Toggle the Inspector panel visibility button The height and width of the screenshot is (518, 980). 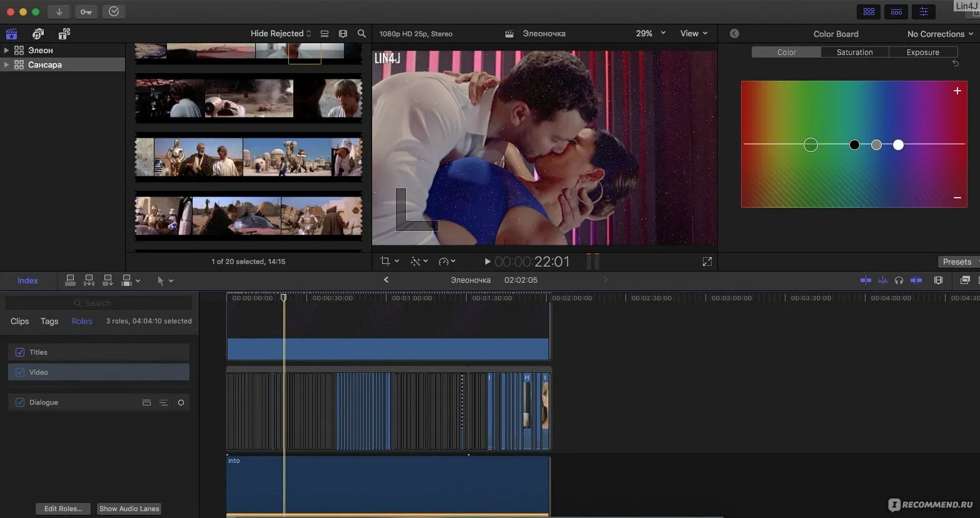(x=924, y=12)
